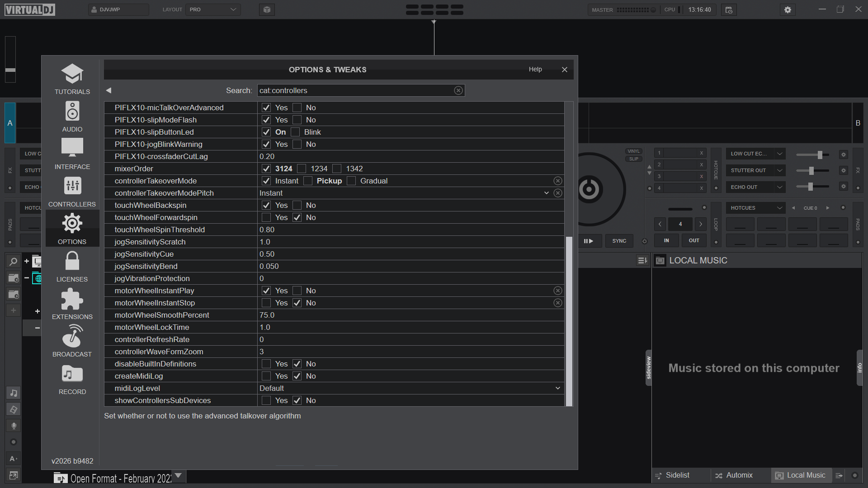The image size is (868, 488).
Task: Adjust the Low Cut Echo effect slider
Action: pyautogui.click(x=820, y=155)
